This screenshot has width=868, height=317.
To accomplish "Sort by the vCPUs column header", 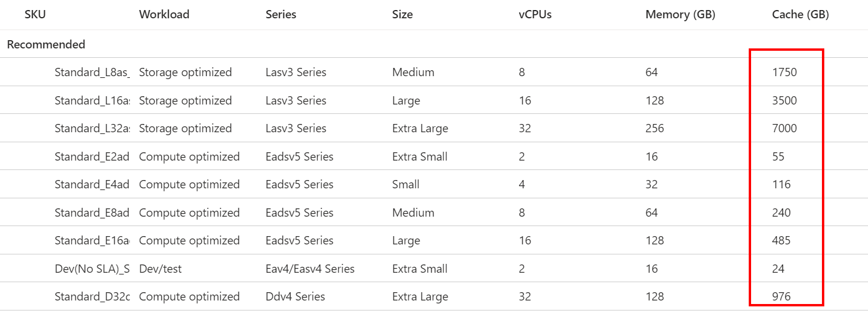I will (x=535, y=15).
